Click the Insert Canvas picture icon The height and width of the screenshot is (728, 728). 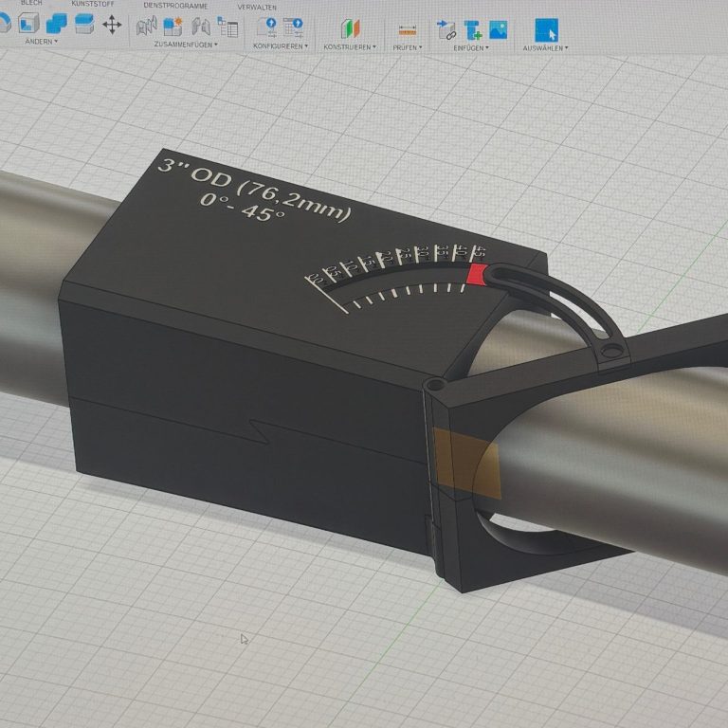(499, 30)
